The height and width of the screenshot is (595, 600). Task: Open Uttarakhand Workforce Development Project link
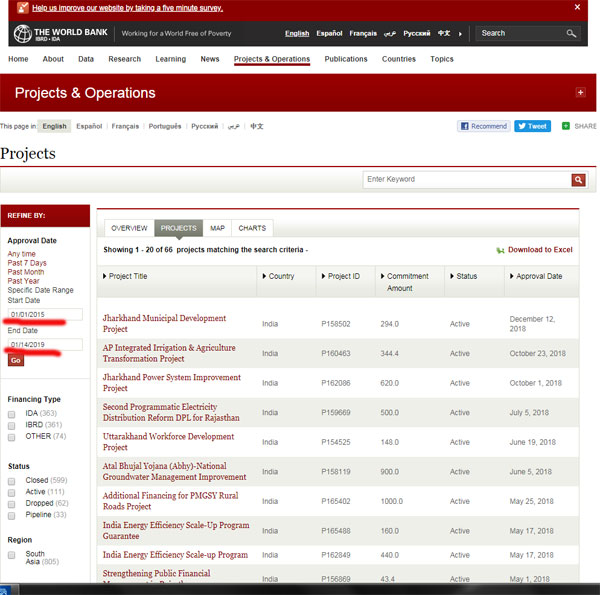168,442
